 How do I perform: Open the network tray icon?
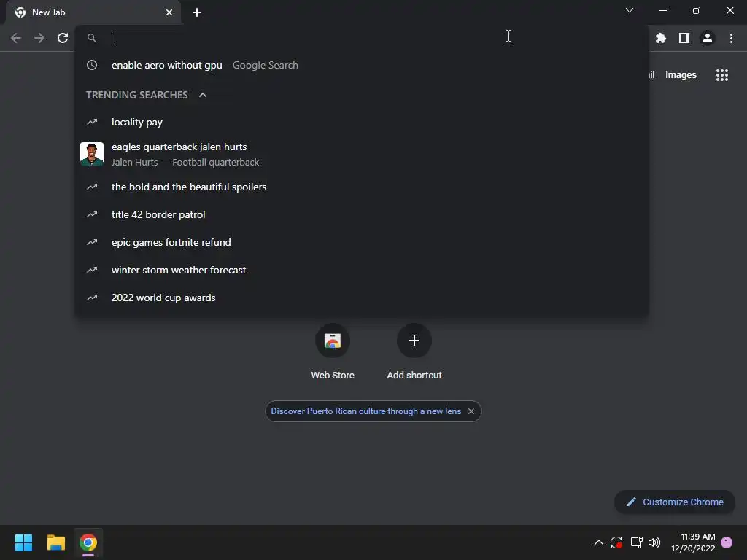click(636, 542)
